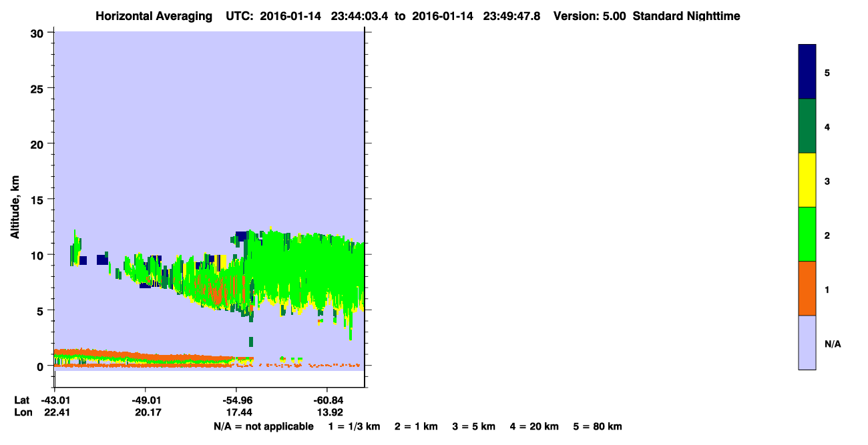The width and height of the screenshot is (868, 445).
Task: Click the 'Standard Nighttime' label
Action: pyautogui.click(x=686, y=16)
